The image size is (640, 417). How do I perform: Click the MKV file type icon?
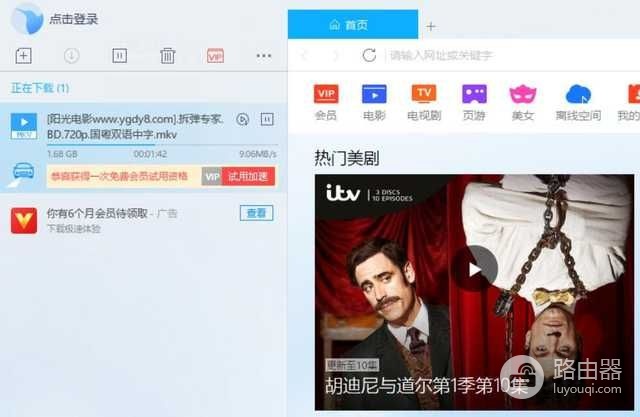click(24, 126)
